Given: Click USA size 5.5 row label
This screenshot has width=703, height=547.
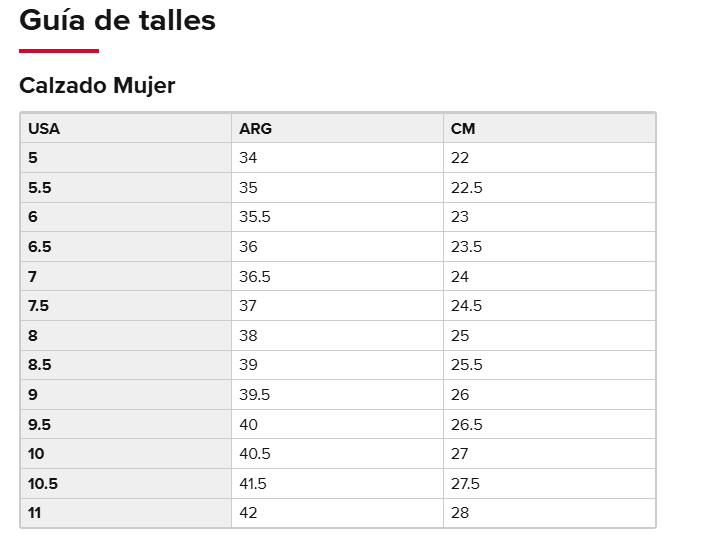Looking at the screenshot, I should (126, 187).
